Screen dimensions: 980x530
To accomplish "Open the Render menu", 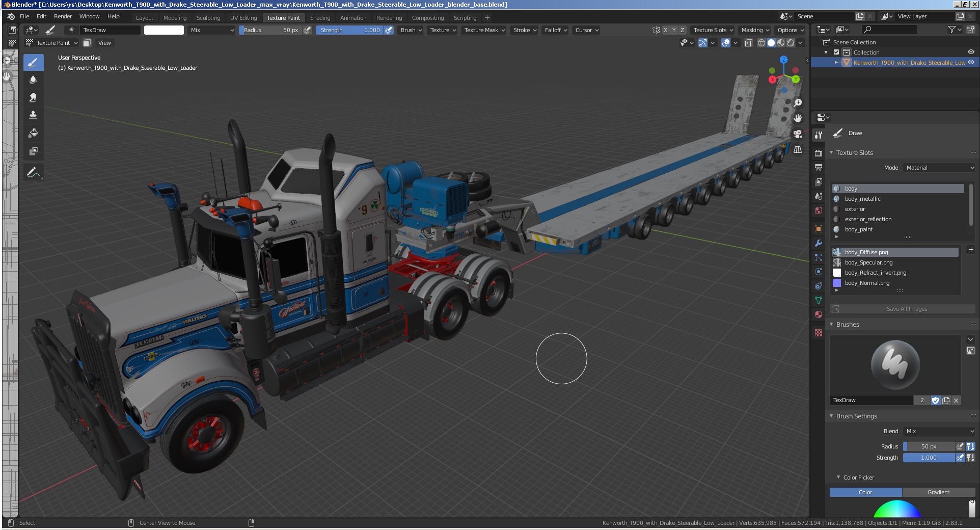I will pyautogui.click(x=63, y=16).
